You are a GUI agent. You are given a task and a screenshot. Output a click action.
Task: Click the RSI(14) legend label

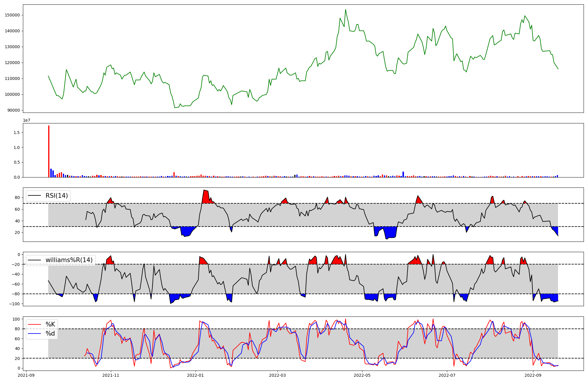pos(56,196)
